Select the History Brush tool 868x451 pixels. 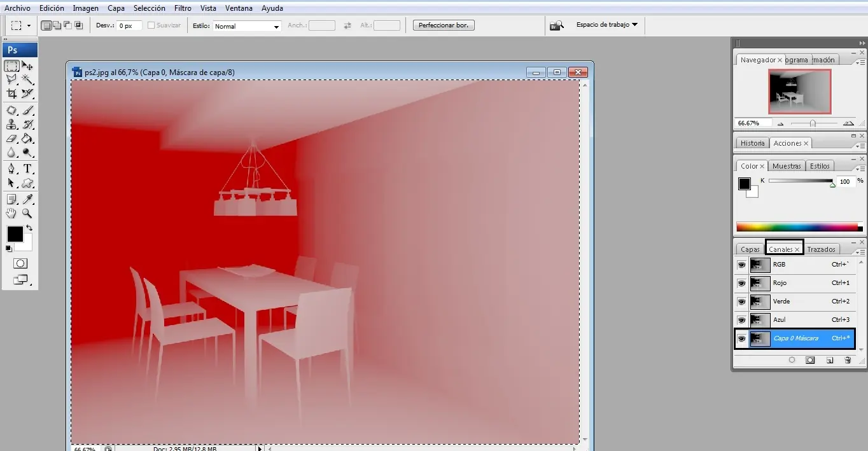27,125
